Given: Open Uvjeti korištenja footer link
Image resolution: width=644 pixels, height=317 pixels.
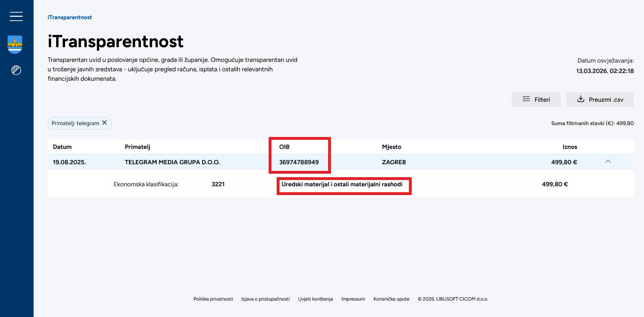Looking at the screenshot, I should (316, 299).
